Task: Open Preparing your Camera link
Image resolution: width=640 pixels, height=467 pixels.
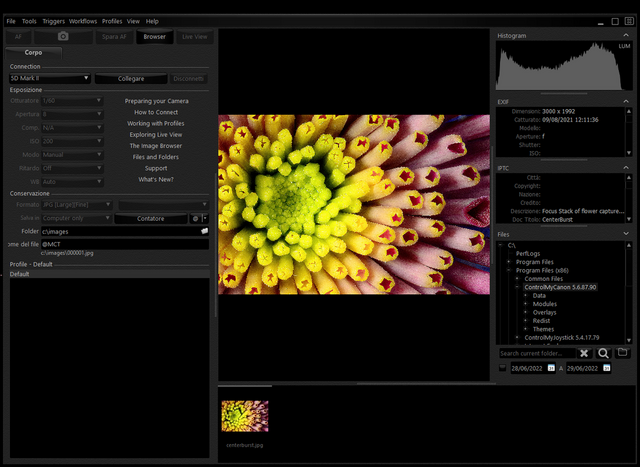Action: [156, 101]
